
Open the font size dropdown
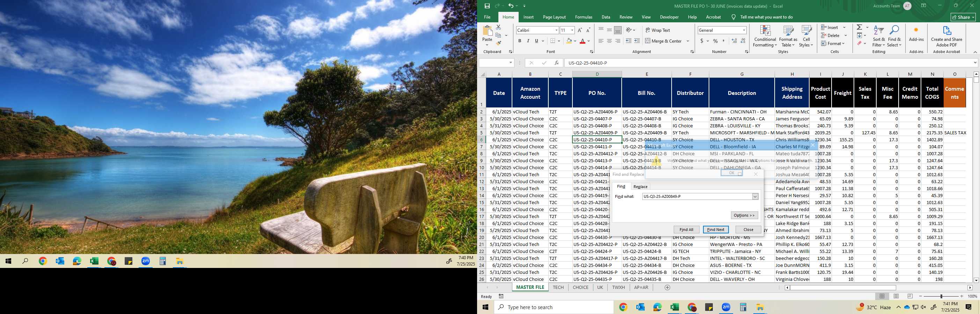572,30
